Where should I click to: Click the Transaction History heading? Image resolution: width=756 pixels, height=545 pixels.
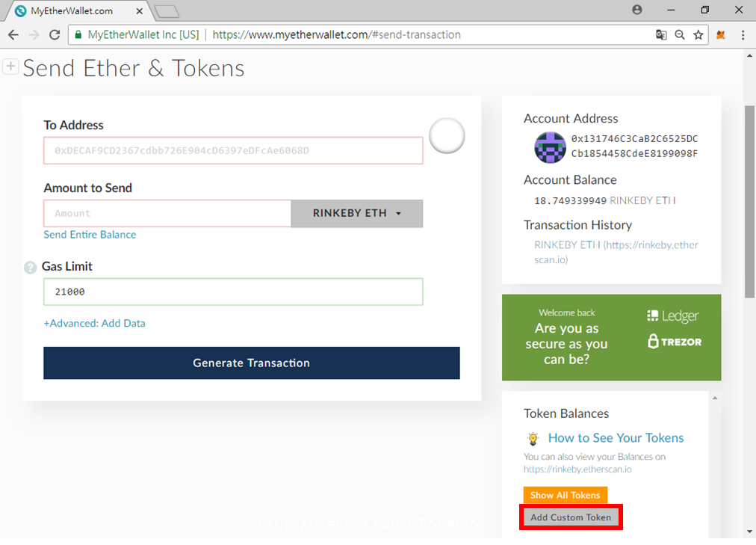point(577,225)
